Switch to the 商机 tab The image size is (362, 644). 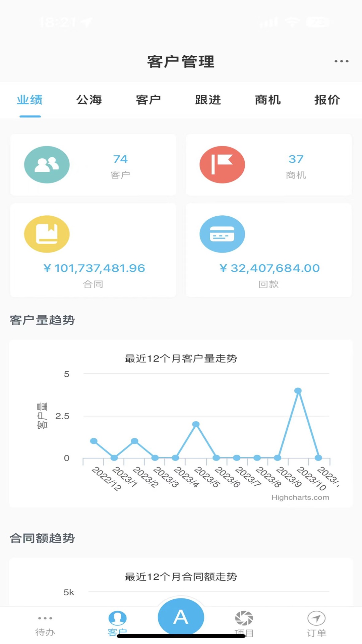click(267, 100)
